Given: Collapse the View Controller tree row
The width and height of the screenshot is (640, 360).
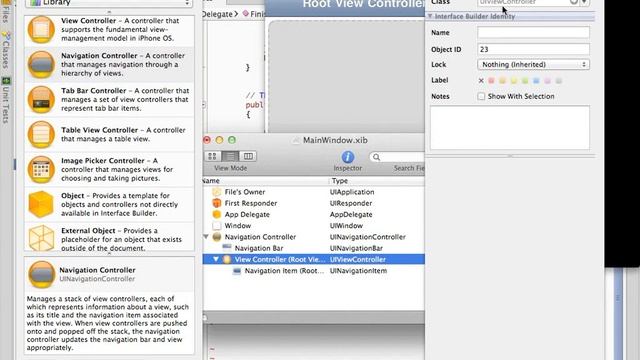Looking at the screenshot, I should coord(216,259).
